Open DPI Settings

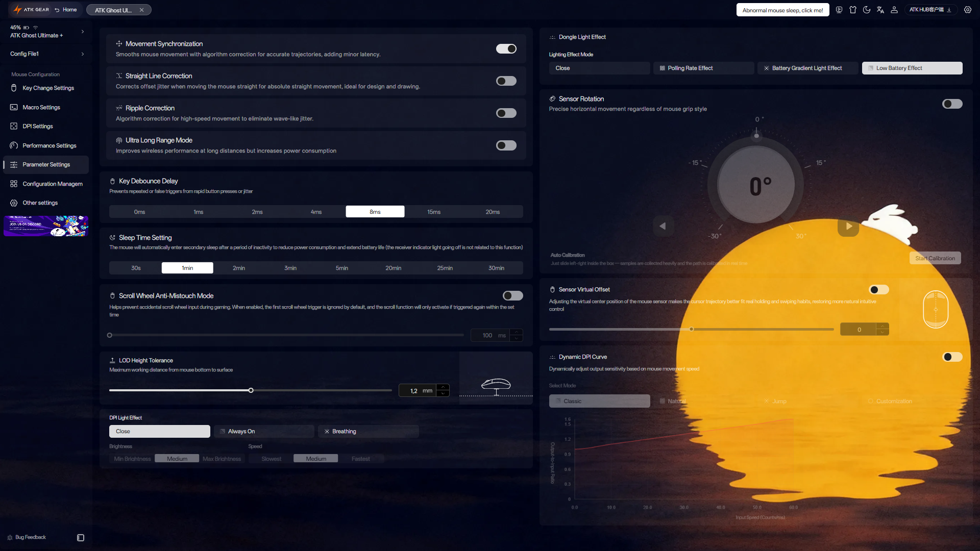point(46,127)
